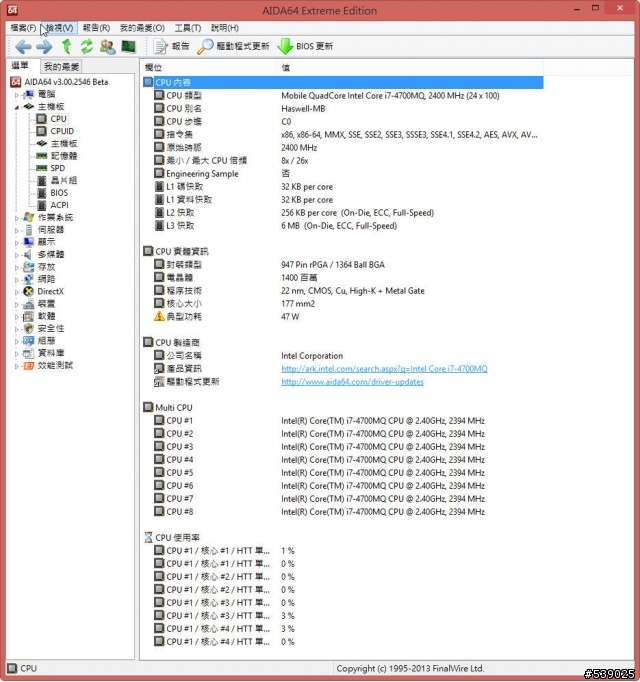Click the forward navigation arrow
Screen dimensions: 640x682
[44, 47]
